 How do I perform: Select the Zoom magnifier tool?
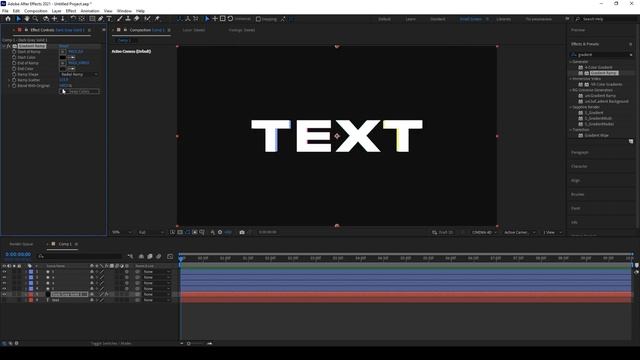36,19
